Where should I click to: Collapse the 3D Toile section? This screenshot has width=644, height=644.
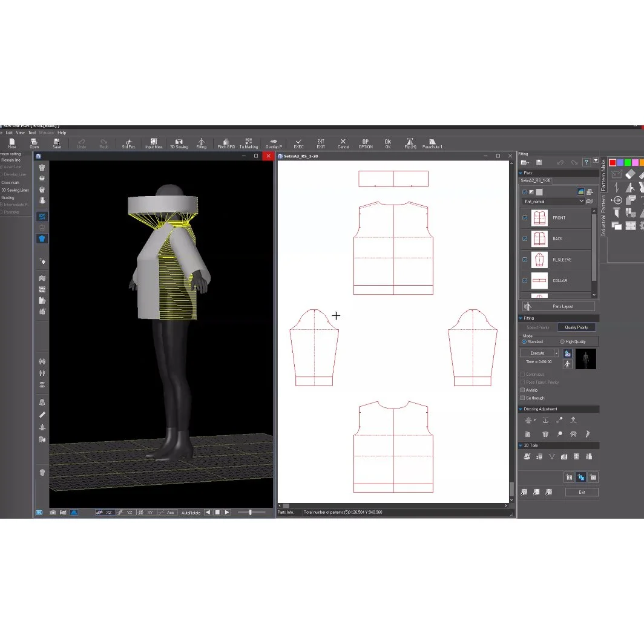pos(521,445)
